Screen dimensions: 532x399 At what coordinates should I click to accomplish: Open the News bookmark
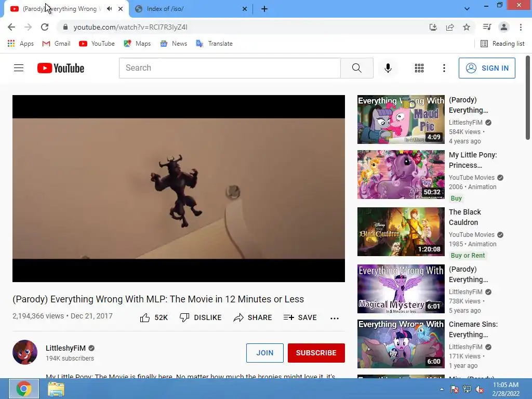click(x=174, y=44)
